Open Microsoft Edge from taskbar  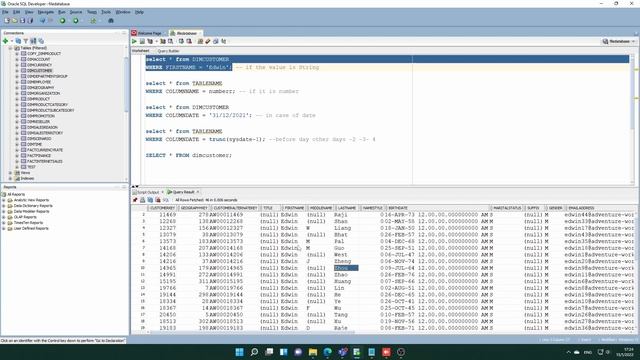click(x=328, y=352)
